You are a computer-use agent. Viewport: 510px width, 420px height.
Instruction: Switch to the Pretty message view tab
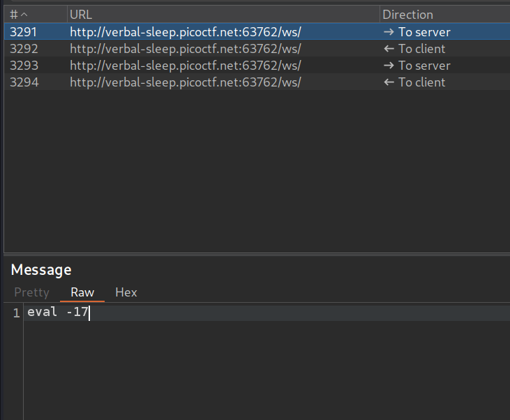[31, 292]
